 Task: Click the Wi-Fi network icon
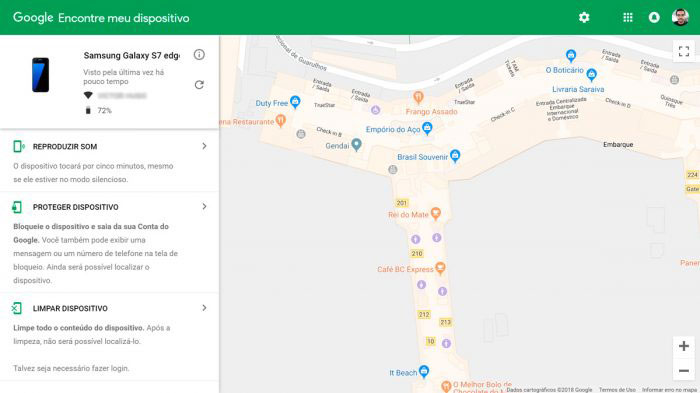coord(88,95)
